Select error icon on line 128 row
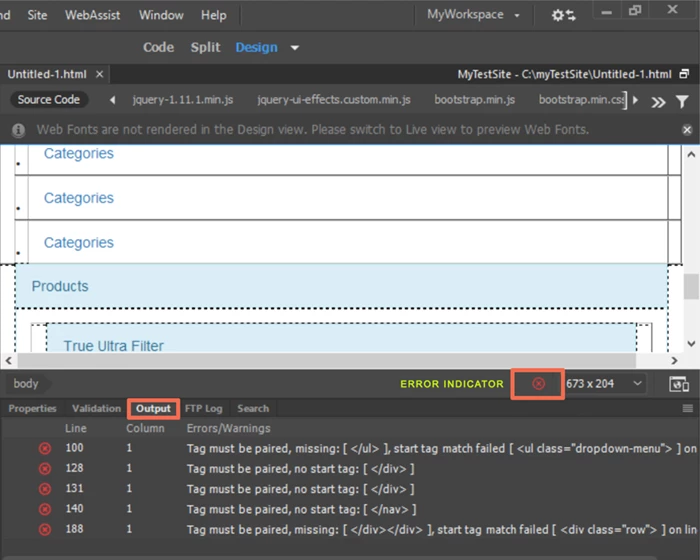The image size is (700, 560). pos(45,468)
